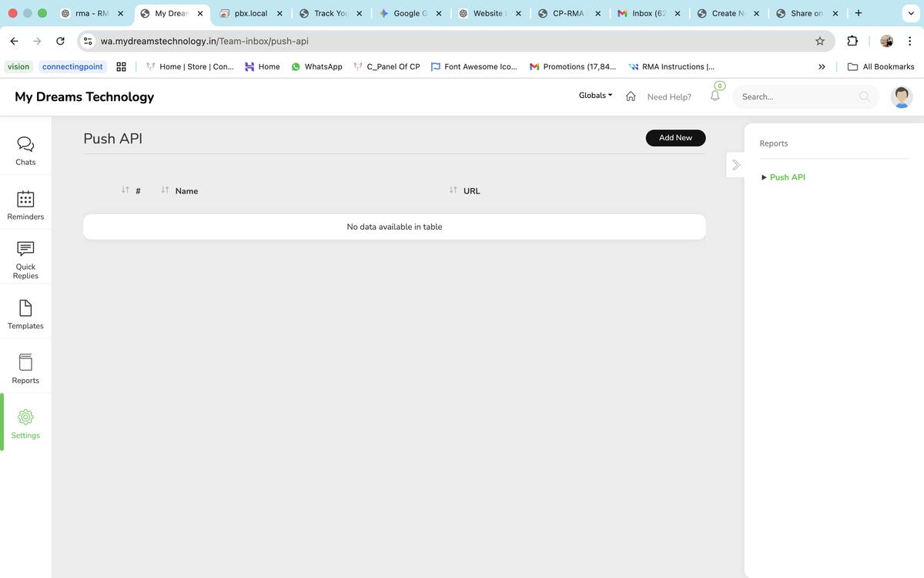Expand the Push API tree item

[x=787, y=177]
